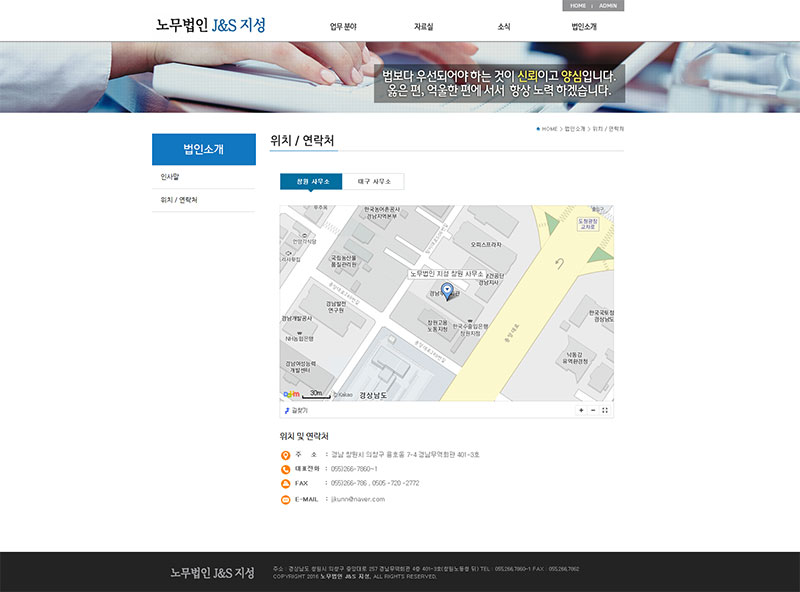800x592 pixels.
Task: Click the 노무법인 지성 창원 사무소 map label
Action: tap(446, 274)
